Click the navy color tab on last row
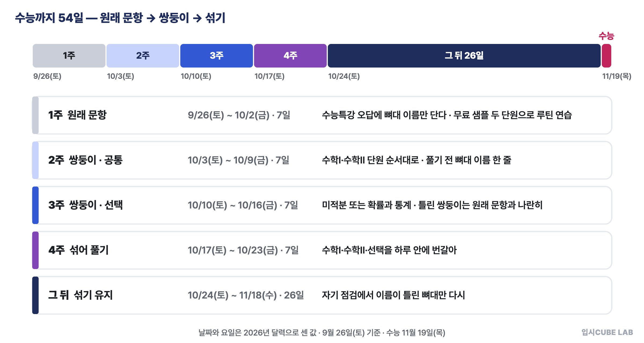644x343 pixels. [35, 295]
